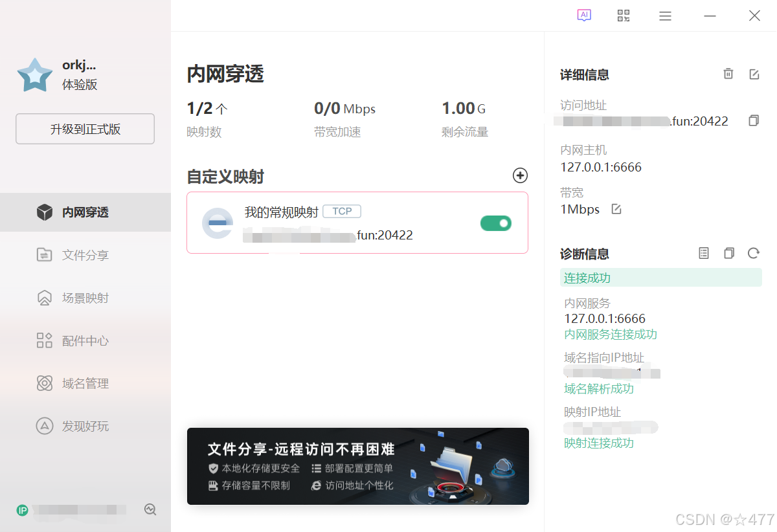This screenshot has width=777, height=532.
Task: Click 升级到正式版 button
Action: point(85,129)
